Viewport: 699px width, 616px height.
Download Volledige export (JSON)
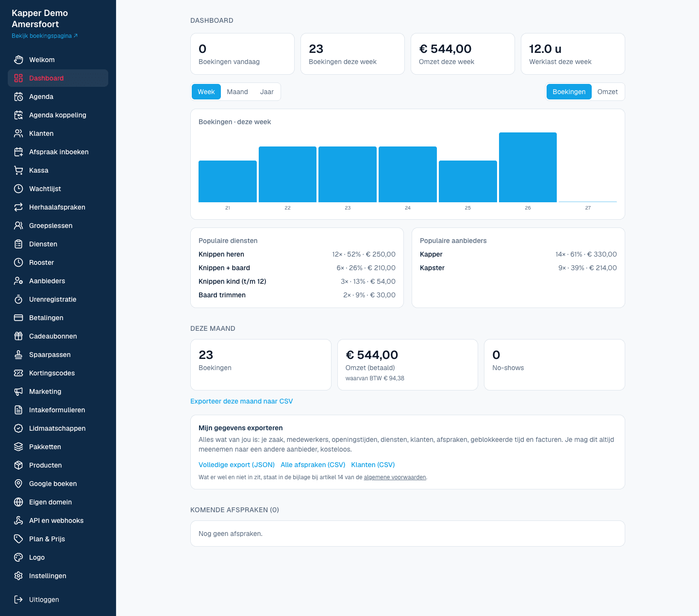tap(237, 465)
